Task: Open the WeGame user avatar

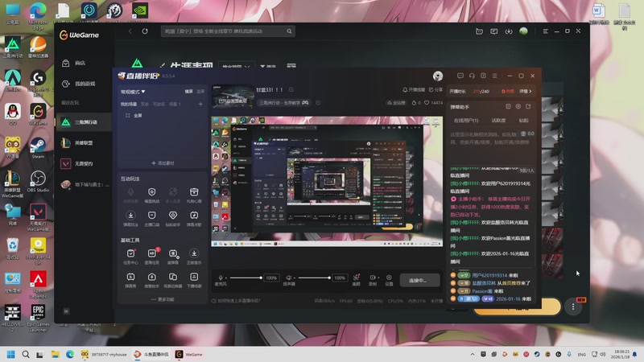Action: click(x=523, y=31)
